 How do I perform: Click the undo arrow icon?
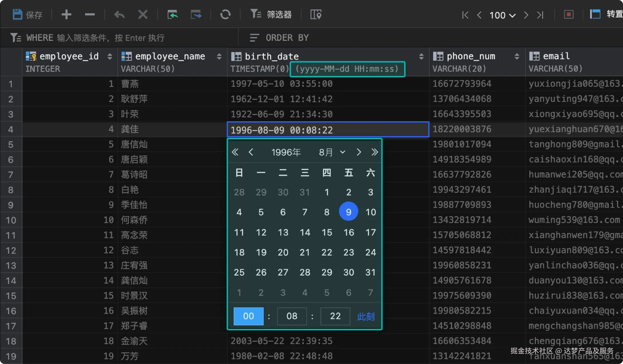(119, 14)
